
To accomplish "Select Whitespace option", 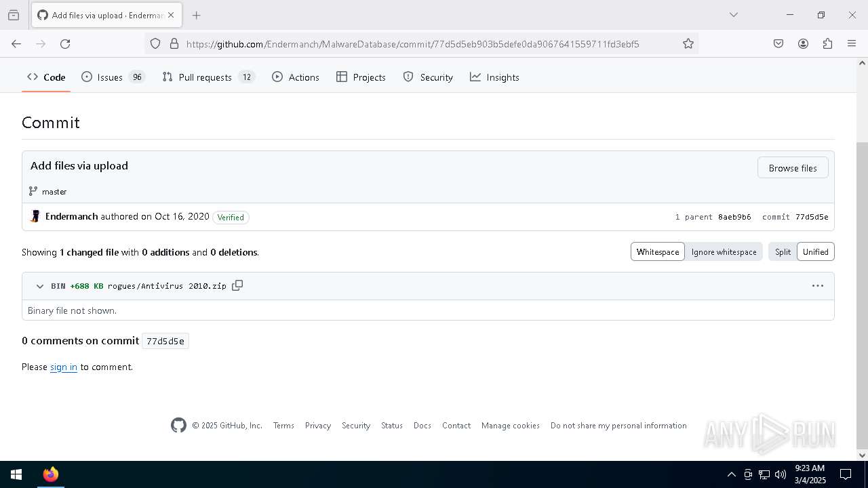I will tap(658, 252).
